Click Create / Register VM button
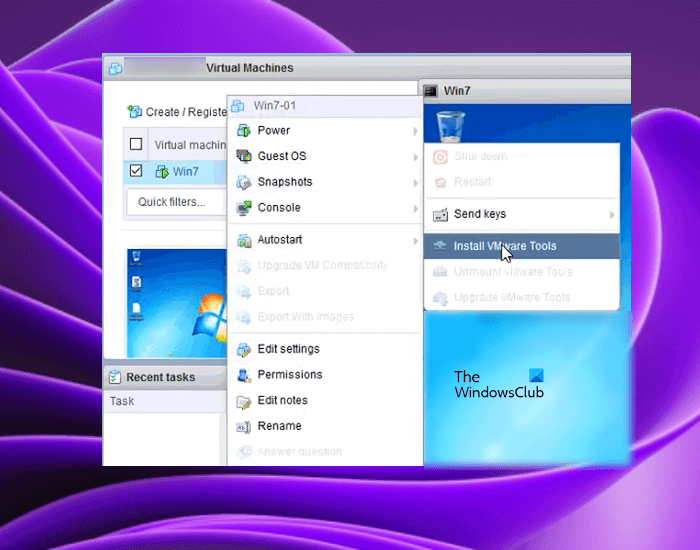This screenshot has width=700, height=550. [177, 112]
